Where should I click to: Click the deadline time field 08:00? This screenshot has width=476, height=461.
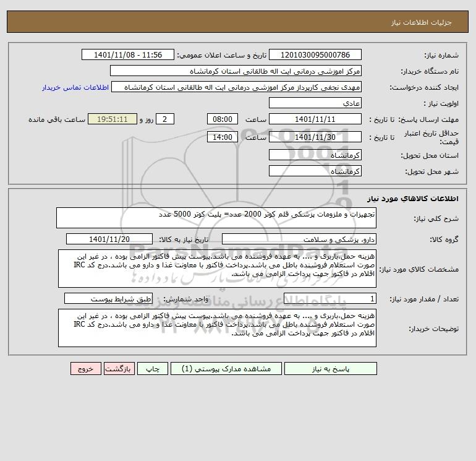coord(223,119)
